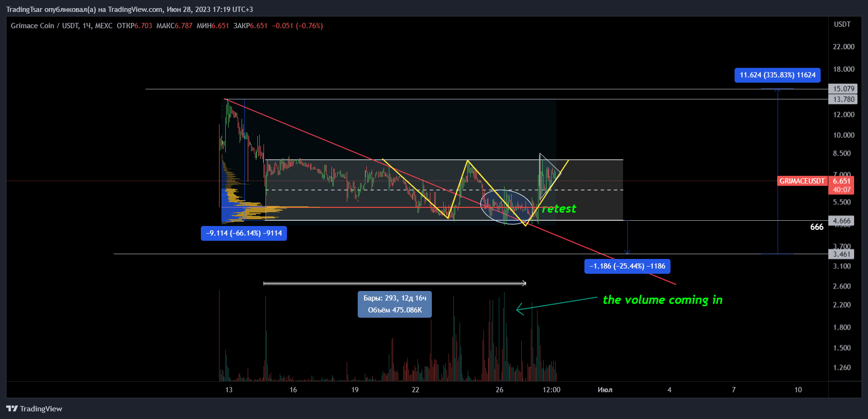
Task: Click the МИН 6.651 low value
Action: point(213,26)
